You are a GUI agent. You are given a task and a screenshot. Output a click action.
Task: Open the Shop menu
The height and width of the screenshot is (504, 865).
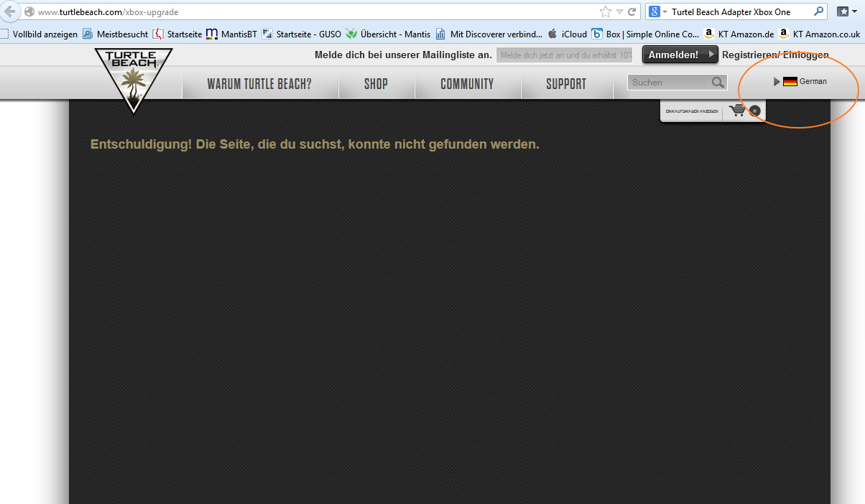point(376,84)
